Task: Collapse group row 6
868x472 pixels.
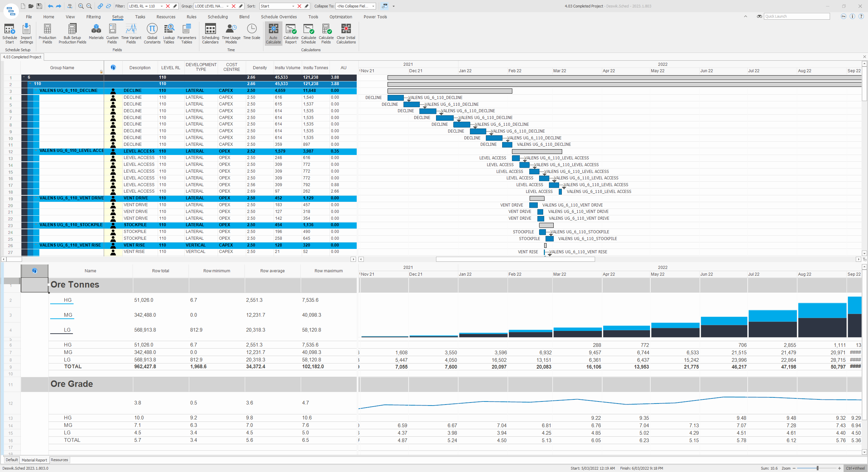Action: click(24, 77)
